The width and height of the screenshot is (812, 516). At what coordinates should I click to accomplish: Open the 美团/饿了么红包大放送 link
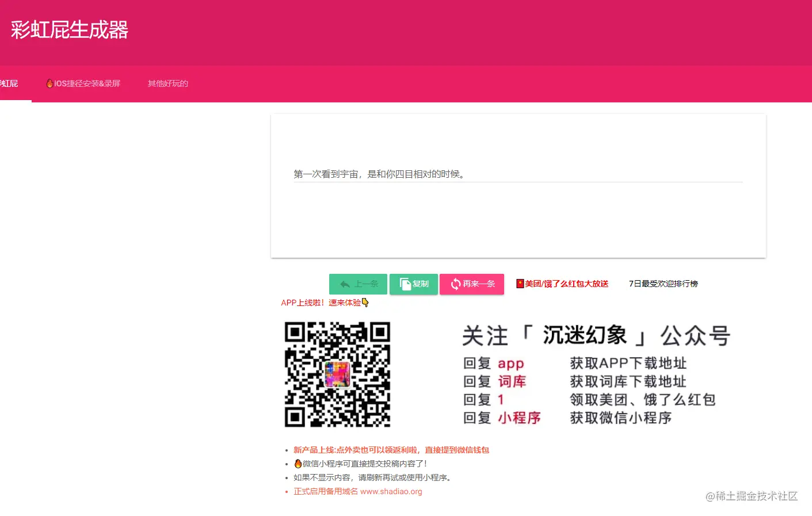(562, 284)
